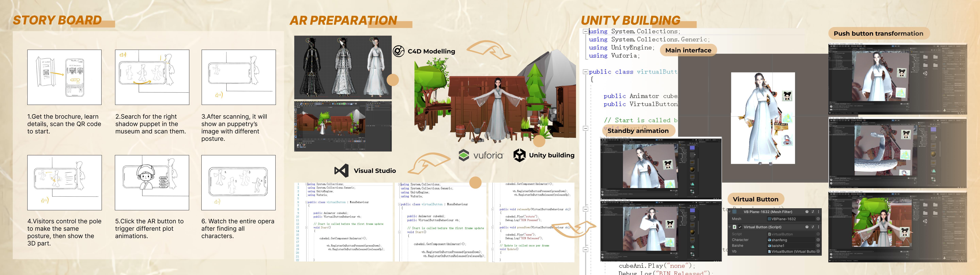Click the C4D Modelling logo icon

[398, 51]
